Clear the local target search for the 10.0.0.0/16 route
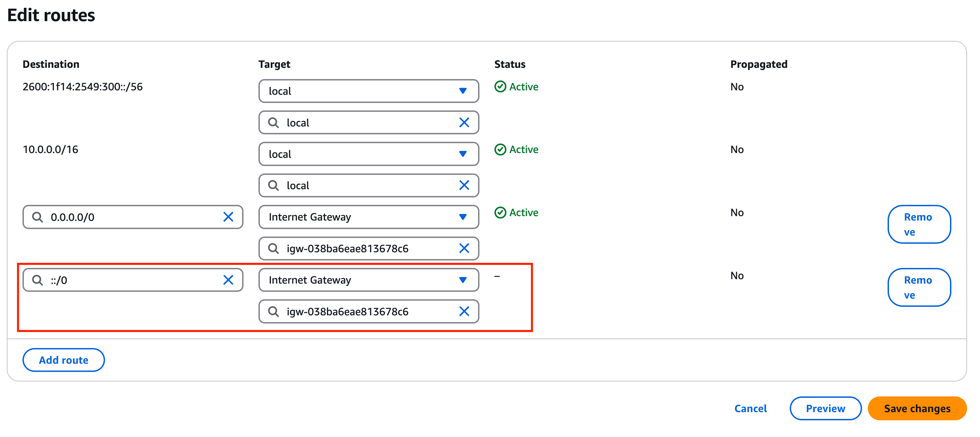This screenshot has height=437, width=980. tap(464, 185)
